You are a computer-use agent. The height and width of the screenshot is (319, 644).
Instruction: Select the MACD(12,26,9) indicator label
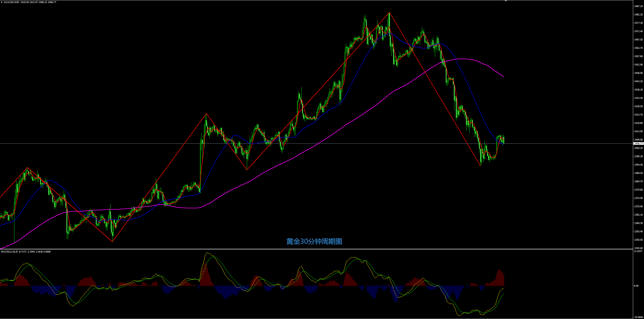click(x=9, y=252)
